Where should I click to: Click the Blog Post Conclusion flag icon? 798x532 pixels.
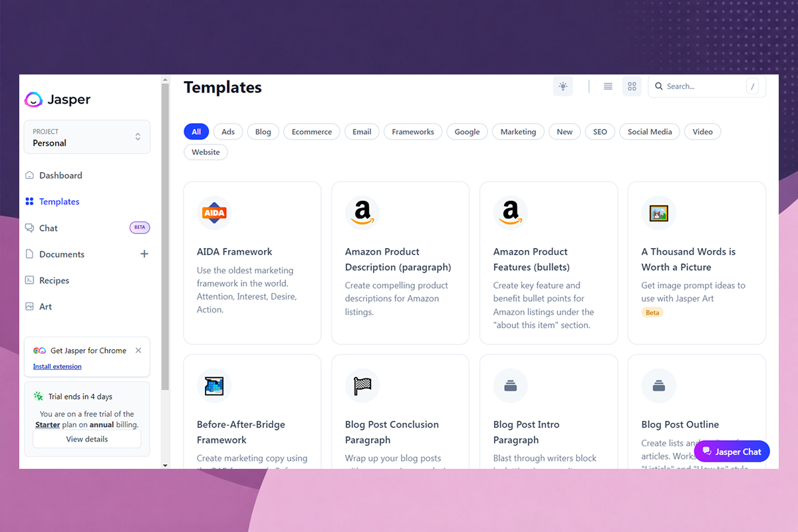click(362, 386)
